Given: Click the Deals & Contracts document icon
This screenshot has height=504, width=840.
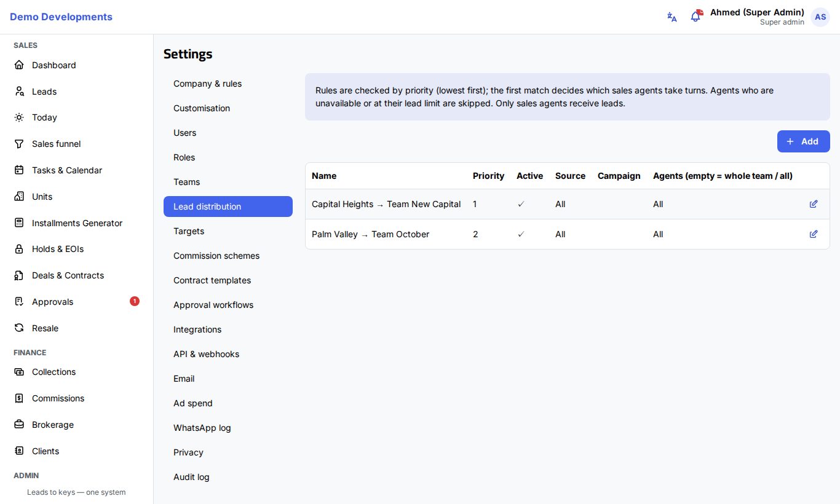Looking at the screenshot, I should click(x=19, y=275).
